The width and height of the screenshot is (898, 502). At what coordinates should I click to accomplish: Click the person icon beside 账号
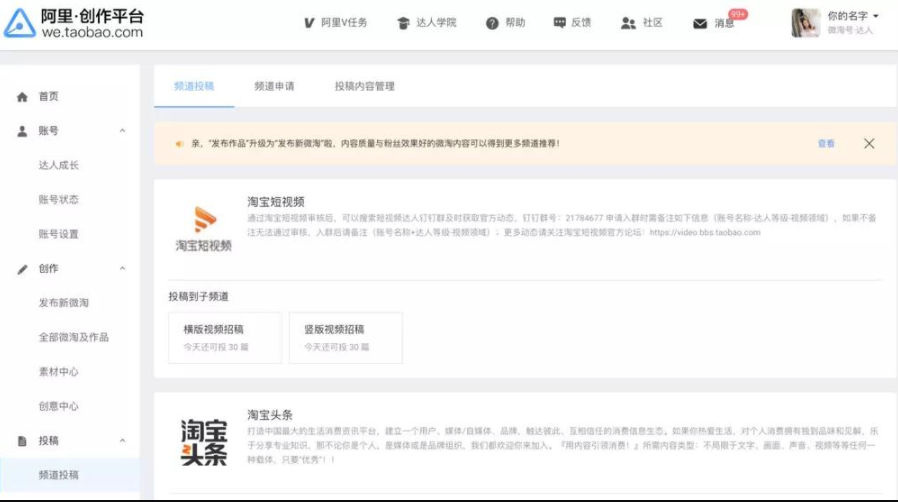click(x=22, y=131)
